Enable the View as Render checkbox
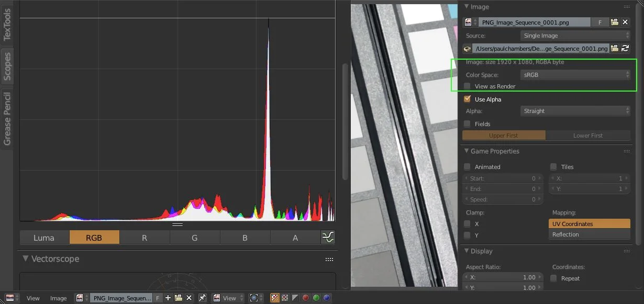644x304 pixels. (x=468, y=86)
